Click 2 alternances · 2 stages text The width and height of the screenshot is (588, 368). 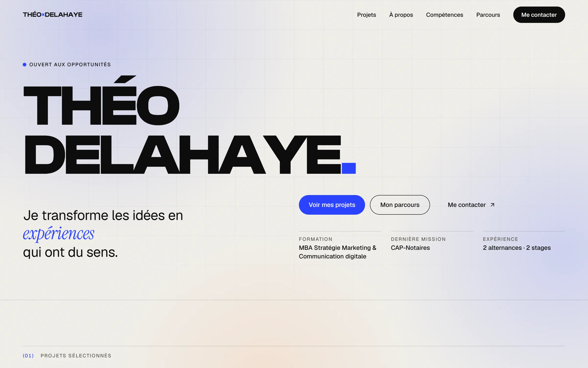pyautogui.click(x=517, y=248)
